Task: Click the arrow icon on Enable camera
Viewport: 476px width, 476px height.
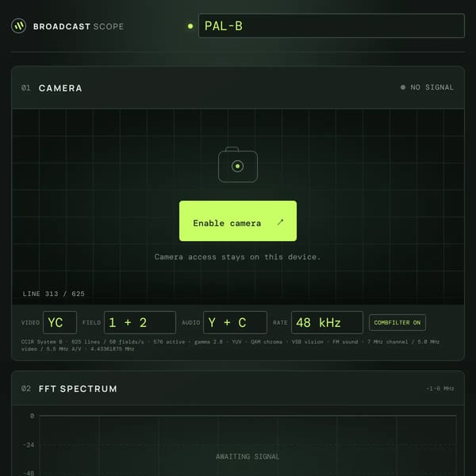Action: coord(280,222)
